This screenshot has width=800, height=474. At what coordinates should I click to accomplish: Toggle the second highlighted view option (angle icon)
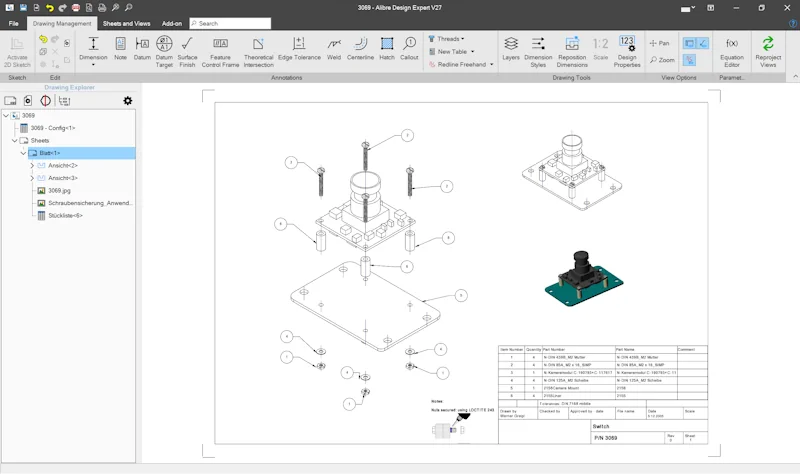click(703, 43)
